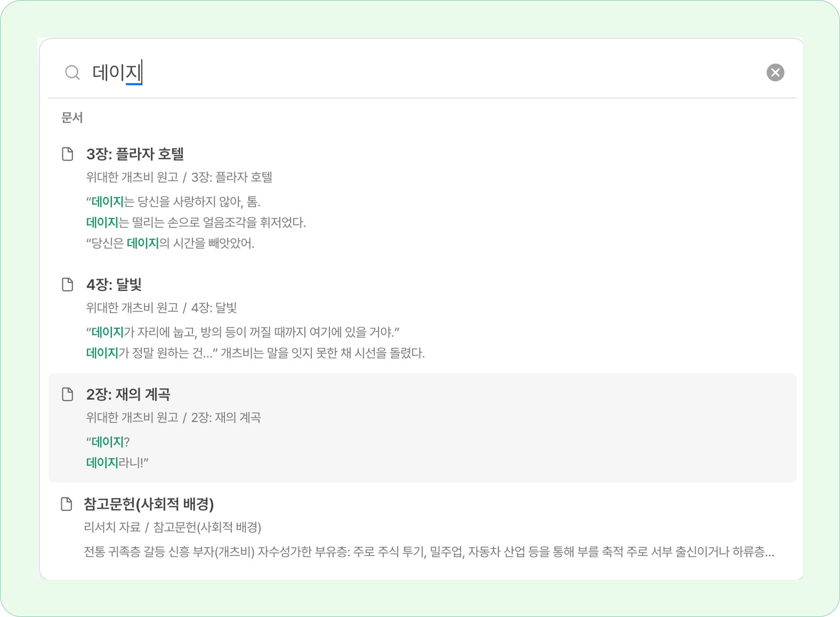Jump to snippet 당신은 데이지의 시간을 빼앗았어
The width and height of the screenshot is (840, 617).
point(171,243)
